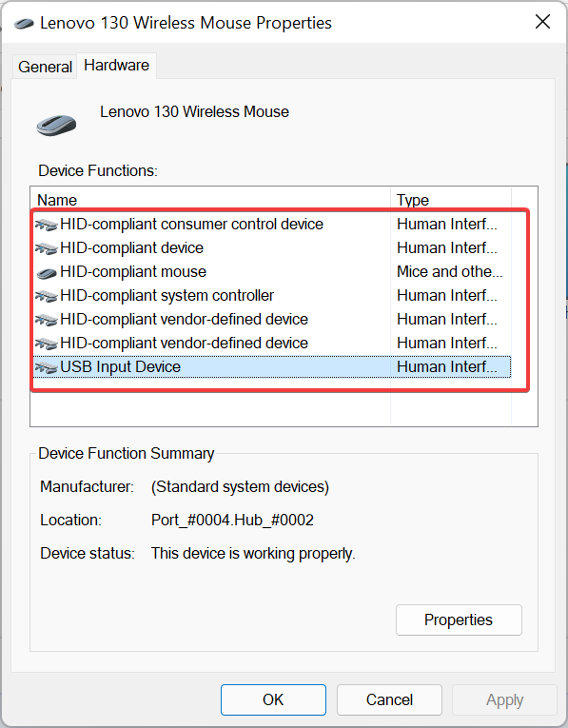Image resolution: width=568 pixels, height=728 pixels.
Task: Click the HID-compliant system controller icon
Action: 46,296
